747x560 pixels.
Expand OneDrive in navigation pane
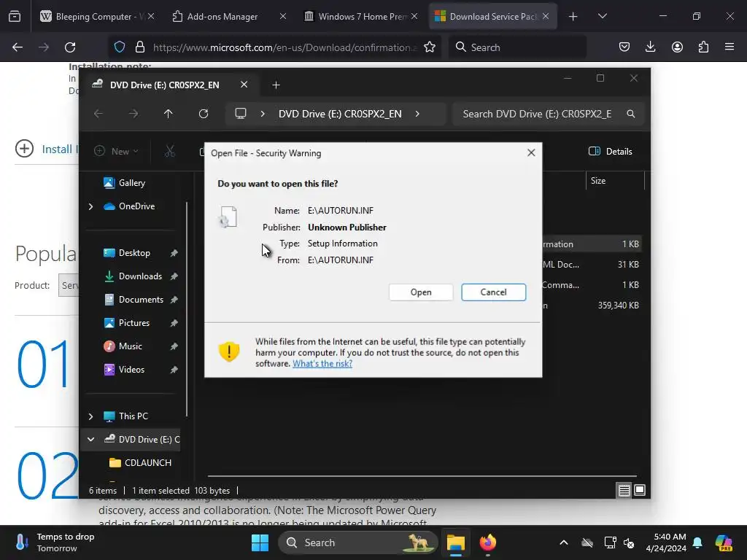(90, 206)
